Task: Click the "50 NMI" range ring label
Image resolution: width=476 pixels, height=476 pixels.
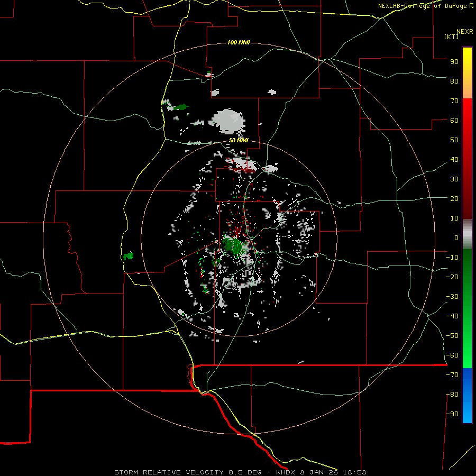Action: (239, 140)
